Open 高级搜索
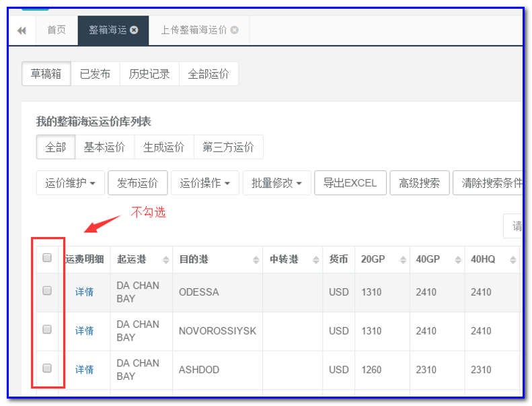The image size is (532, 406). 420,183
